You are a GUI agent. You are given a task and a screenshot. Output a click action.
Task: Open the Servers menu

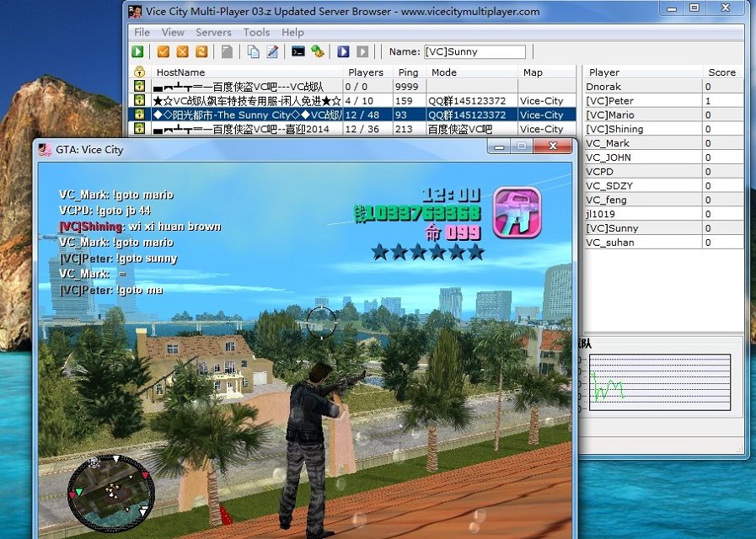tap(213, 32)
